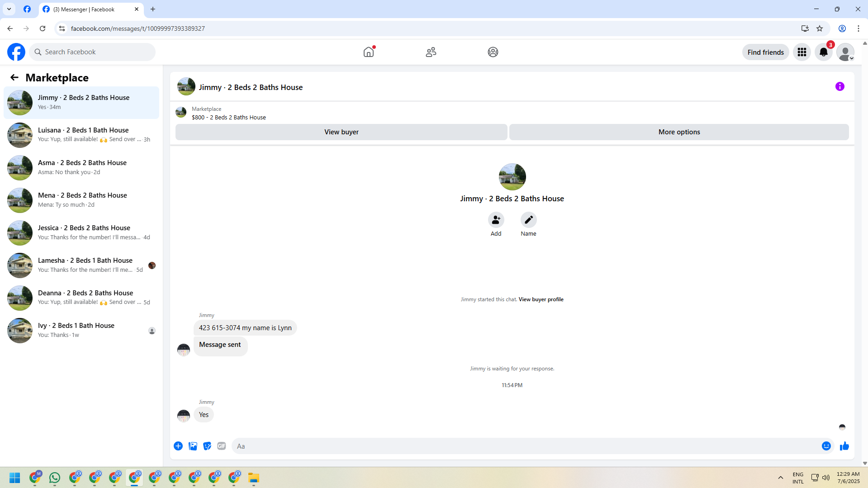
Task: Click the Find friends button
Action: pyautogui.click(x=765, y=52)
